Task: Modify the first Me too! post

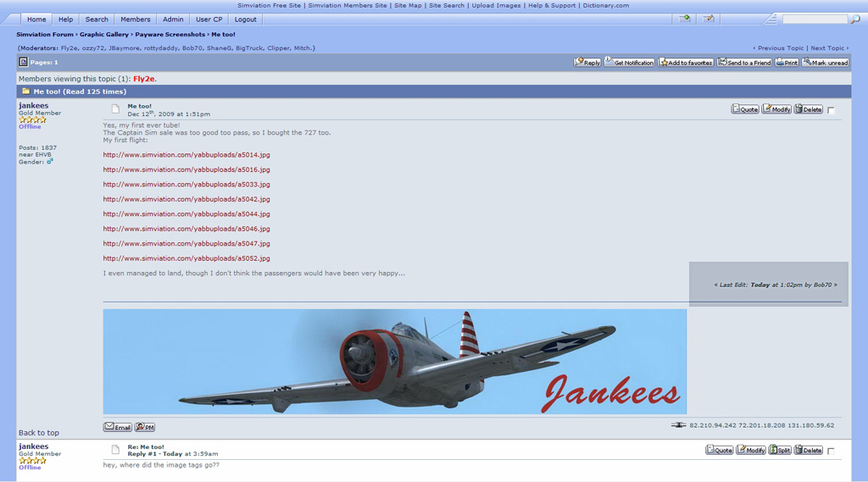Action: 776,109
